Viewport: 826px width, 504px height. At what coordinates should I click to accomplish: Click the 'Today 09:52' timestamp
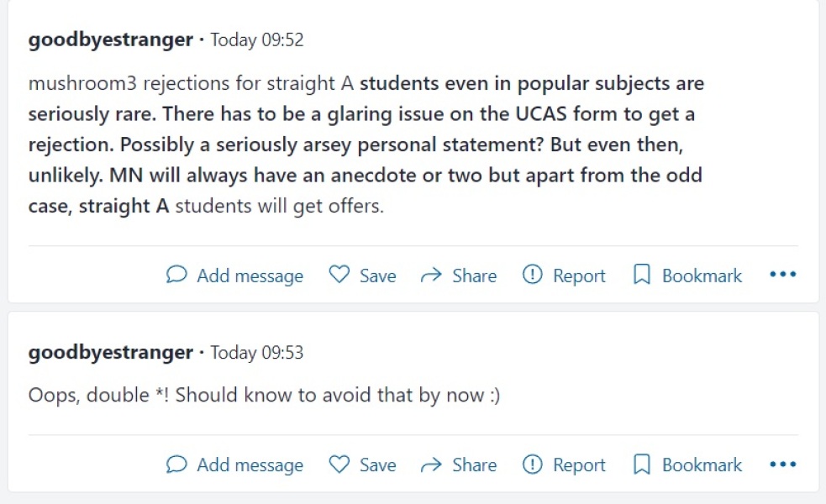256,39
